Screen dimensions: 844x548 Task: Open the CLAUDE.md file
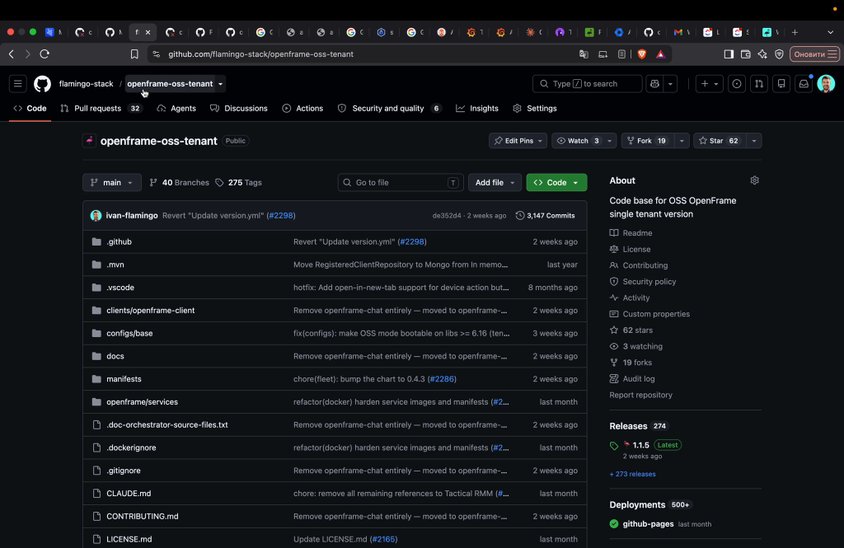tap(129, 494)
